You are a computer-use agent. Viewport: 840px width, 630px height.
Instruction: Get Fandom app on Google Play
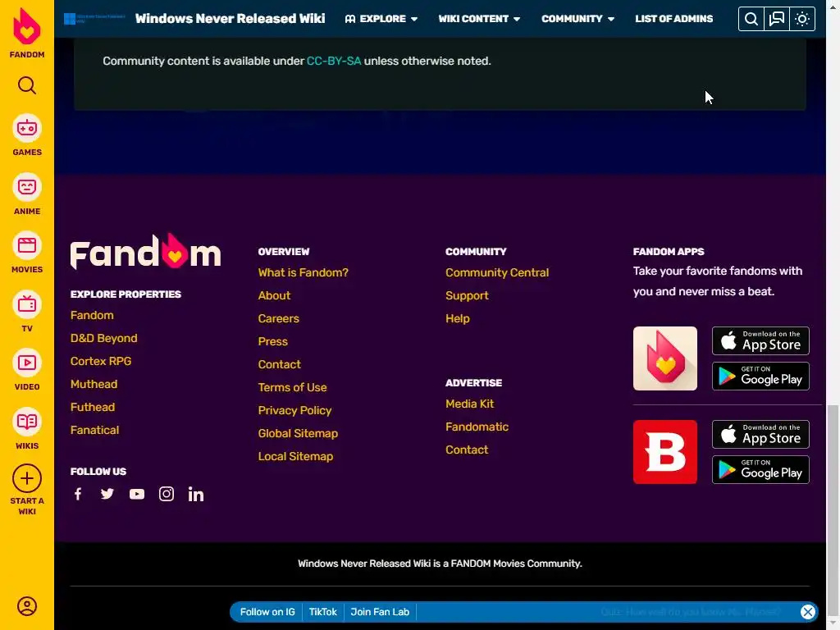(x=760, y=376)
